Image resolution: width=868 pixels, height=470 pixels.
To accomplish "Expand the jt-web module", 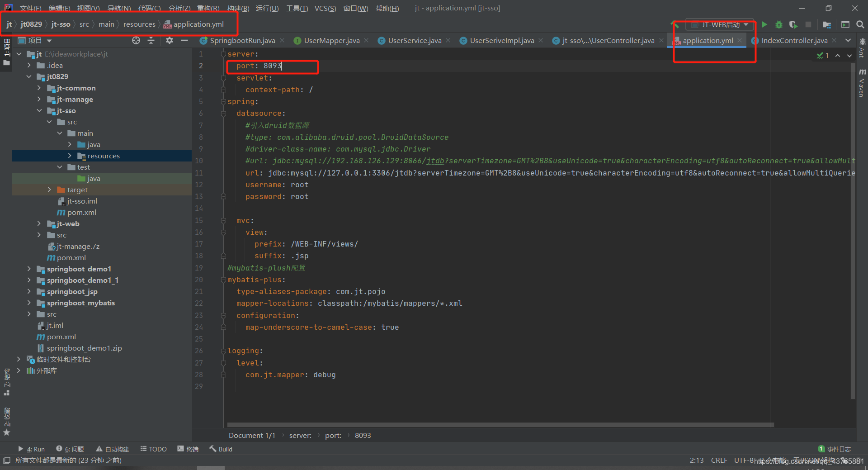I will 39,224.
